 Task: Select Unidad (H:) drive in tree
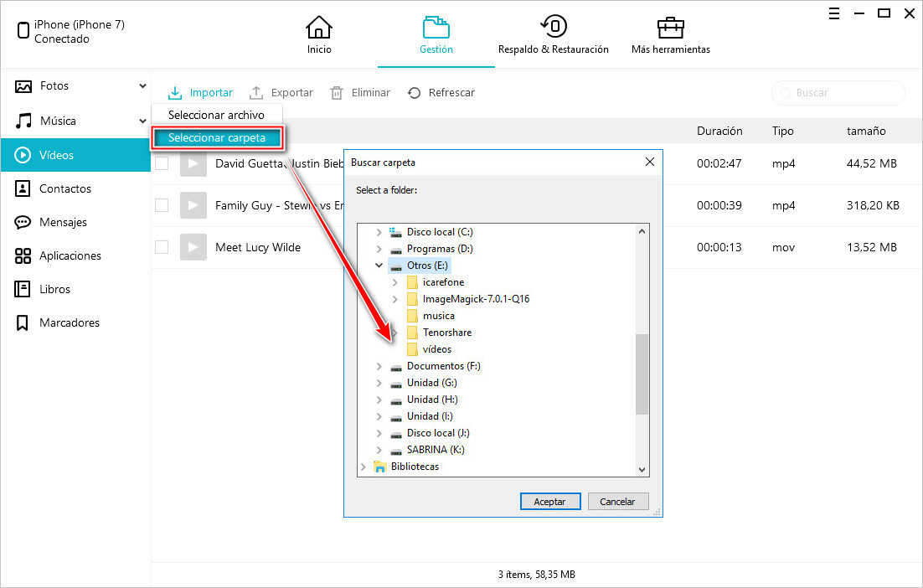[432, 400]
